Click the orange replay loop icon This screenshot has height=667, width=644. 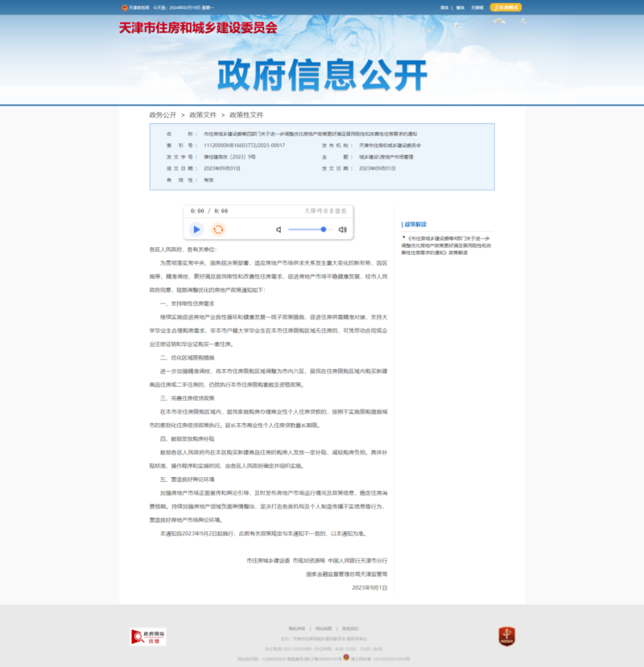point(219,229)
